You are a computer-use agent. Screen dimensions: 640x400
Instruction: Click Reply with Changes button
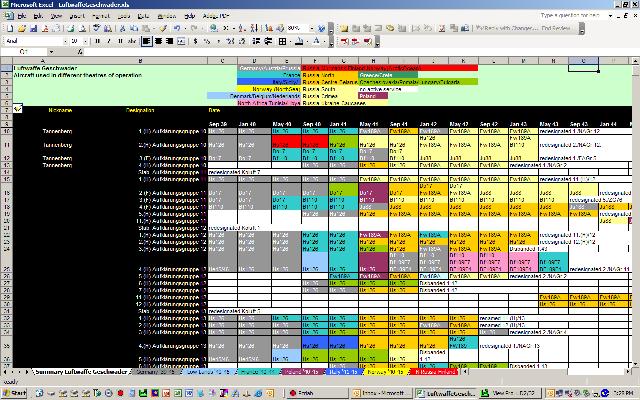(506, 28)
